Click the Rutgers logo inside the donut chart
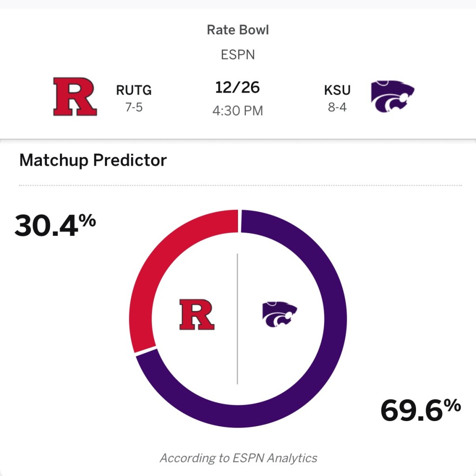Viewport: 476px width, 476px height. point(197,315)
